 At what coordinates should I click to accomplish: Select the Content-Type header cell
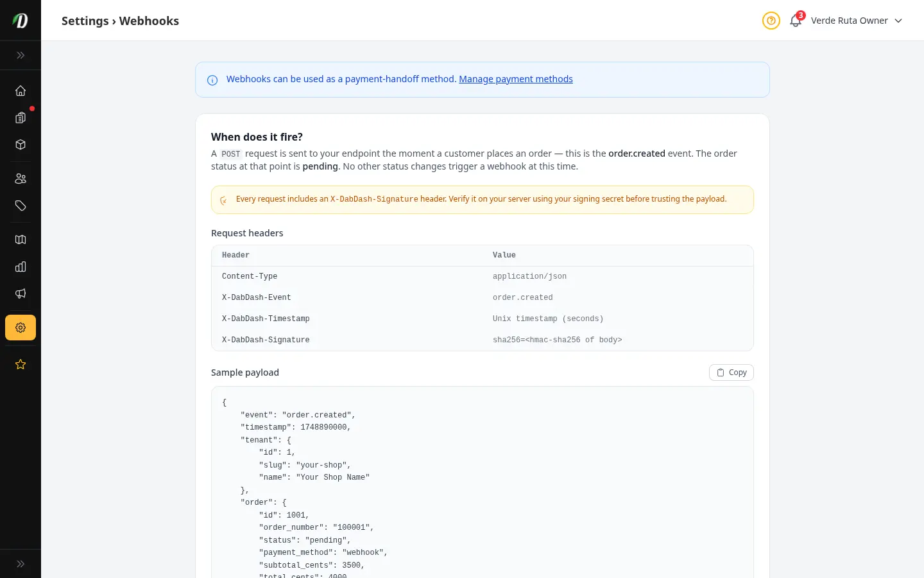(250, 276)
